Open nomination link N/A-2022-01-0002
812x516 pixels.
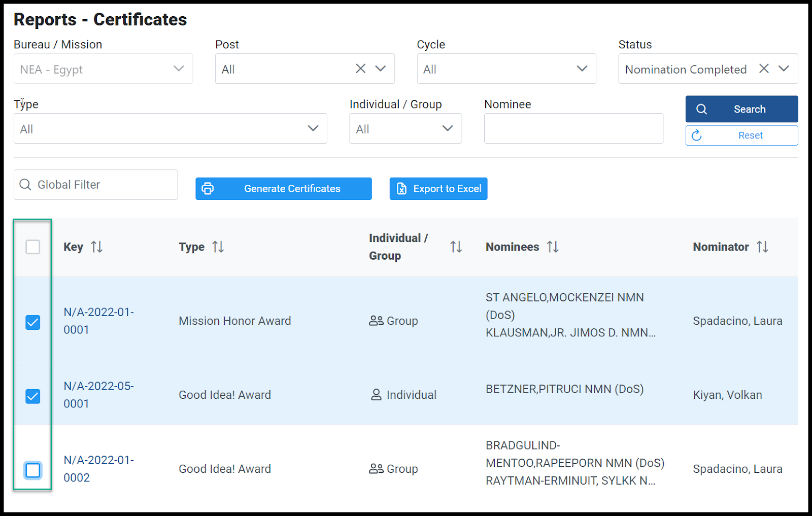(x=98, y=469)
